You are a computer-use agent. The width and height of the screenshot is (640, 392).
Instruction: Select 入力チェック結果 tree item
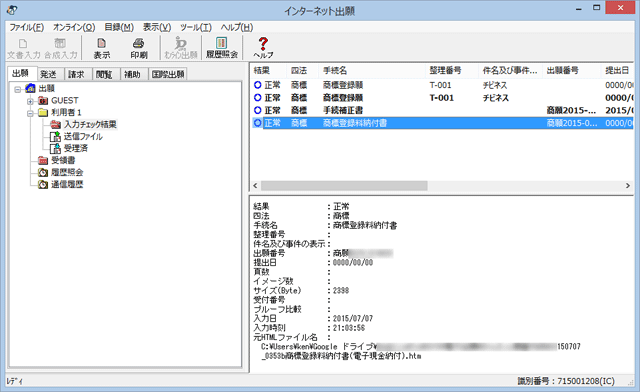tap(90, 124)
